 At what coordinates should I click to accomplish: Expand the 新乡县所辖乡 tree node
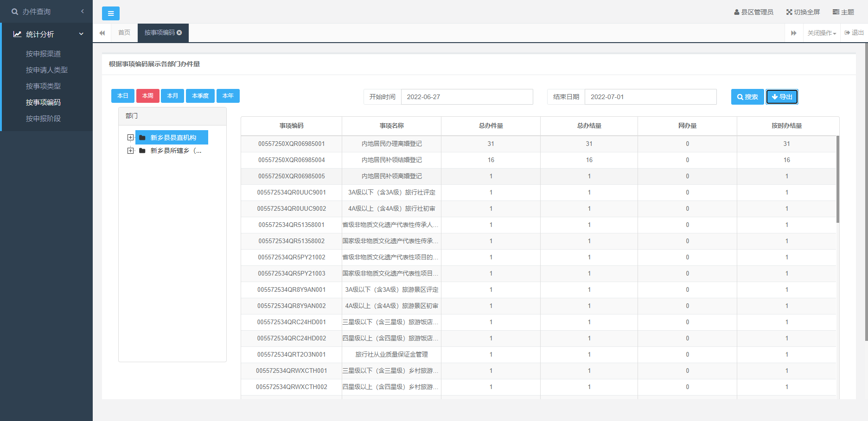(x=130, y=151)
